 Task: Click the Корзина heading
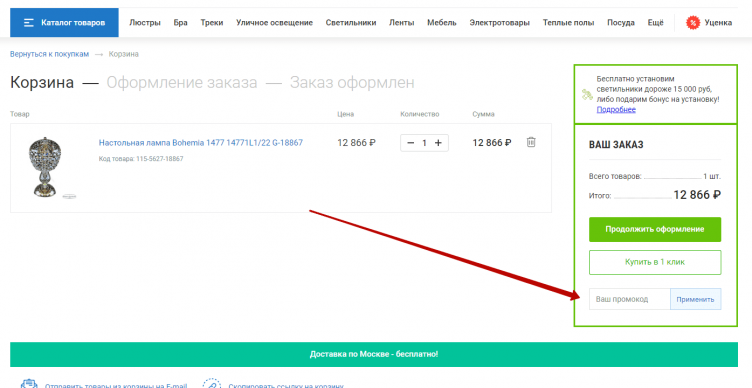point(42,82)
